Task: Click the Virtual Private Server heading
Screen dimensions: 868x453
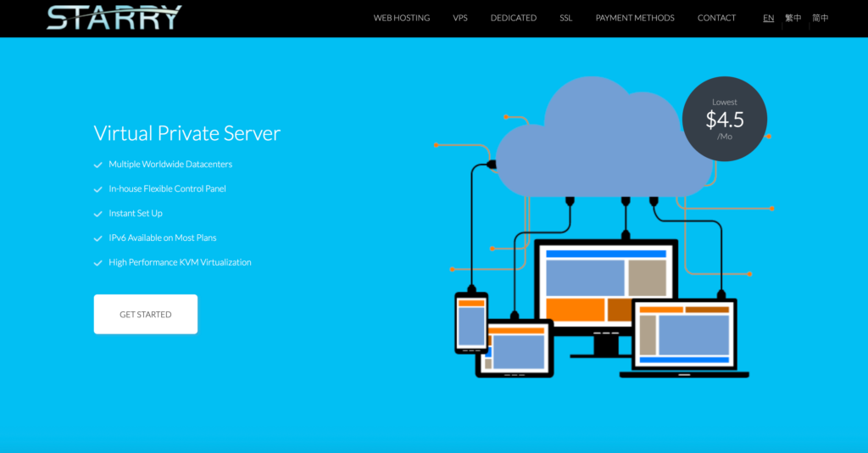Action: 186,133
